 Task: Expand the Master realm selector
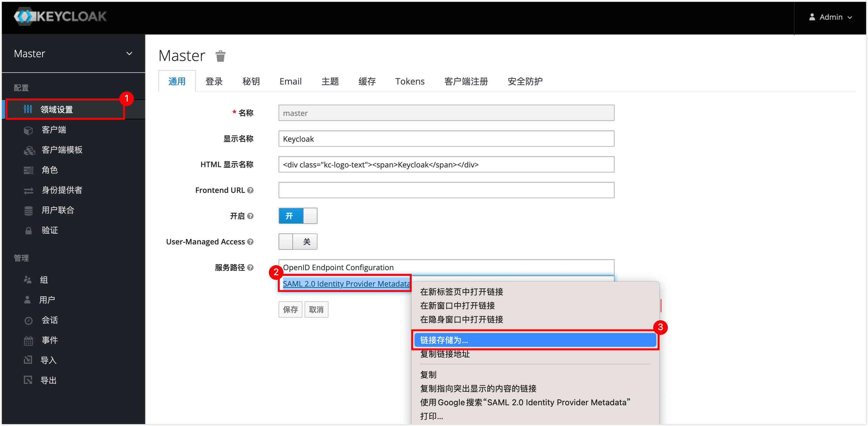click(73, 54)
